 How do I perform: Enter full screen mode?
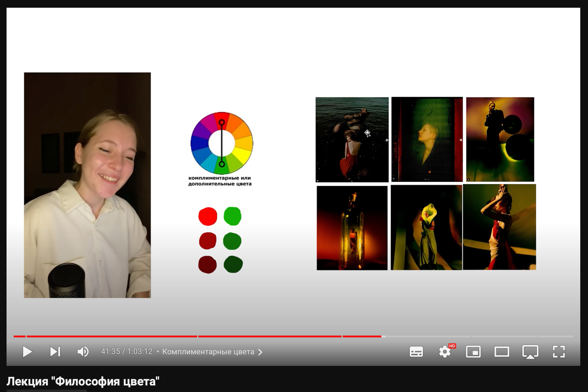coord(559,352)
